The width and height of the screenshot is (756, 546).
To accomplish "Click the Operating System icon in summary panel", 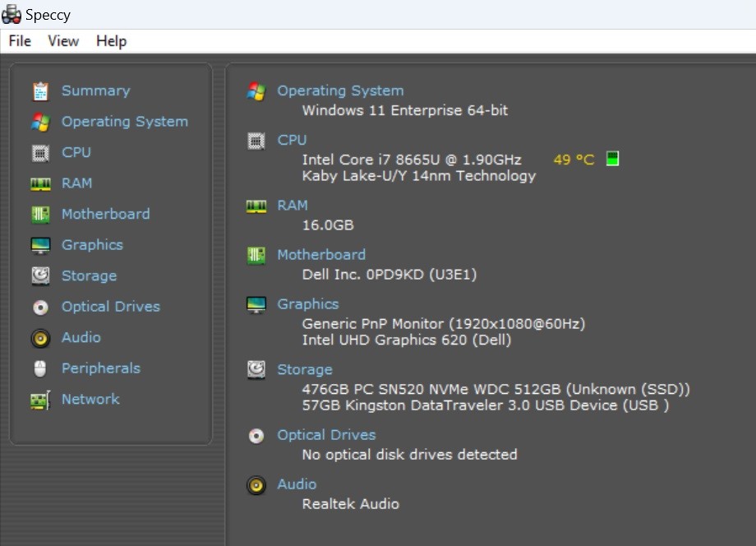I will [x=256, y=91].
